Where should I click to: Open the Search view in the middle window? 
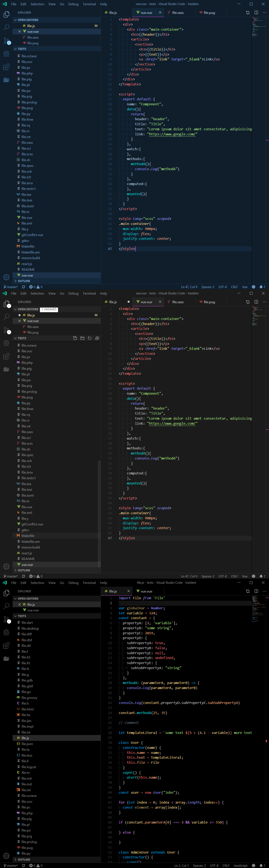6,317
